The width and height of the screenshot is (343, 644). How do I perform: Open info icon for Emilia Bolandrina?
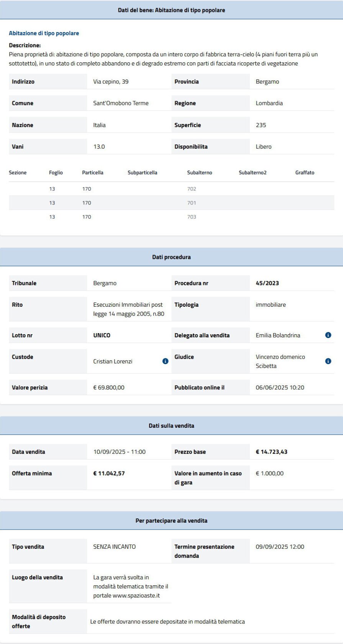click(x=328, y=335)
